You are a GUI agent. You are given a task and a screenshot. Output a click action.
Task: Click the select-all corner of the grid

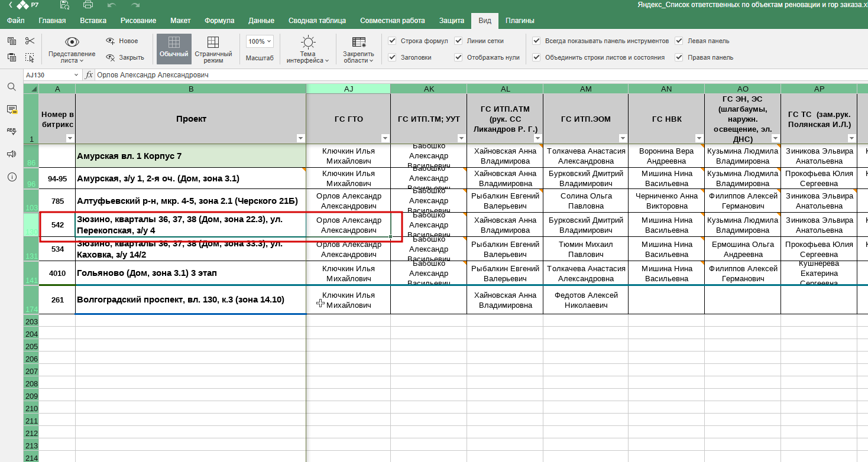click(31, 89)
